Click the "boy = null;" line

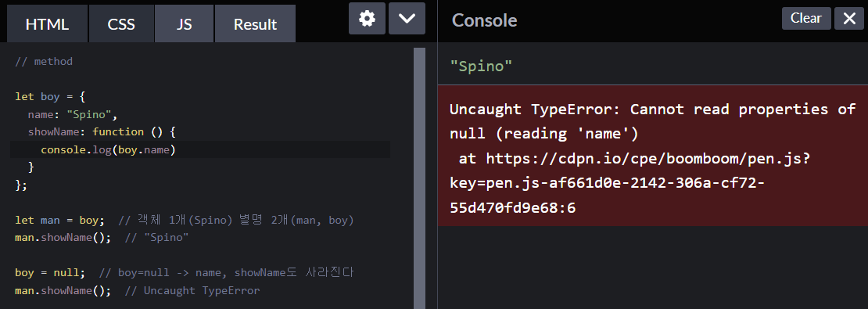[x=50, y=273]
